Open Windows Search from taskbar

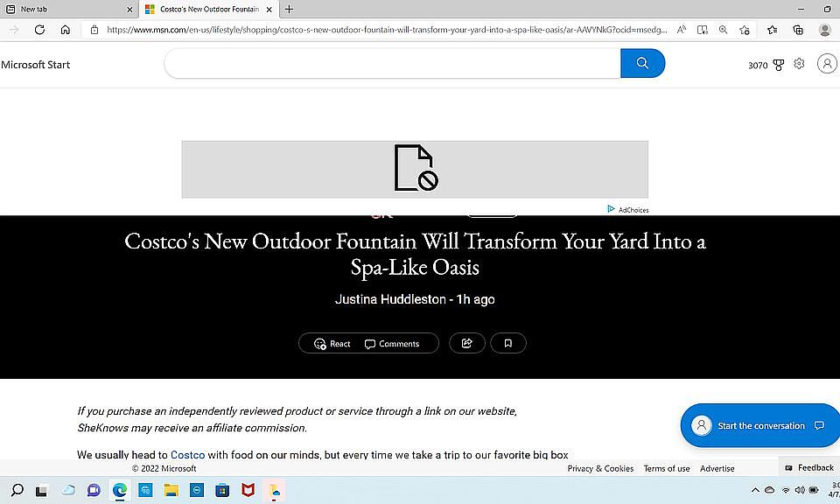click(x=17, y=490)
